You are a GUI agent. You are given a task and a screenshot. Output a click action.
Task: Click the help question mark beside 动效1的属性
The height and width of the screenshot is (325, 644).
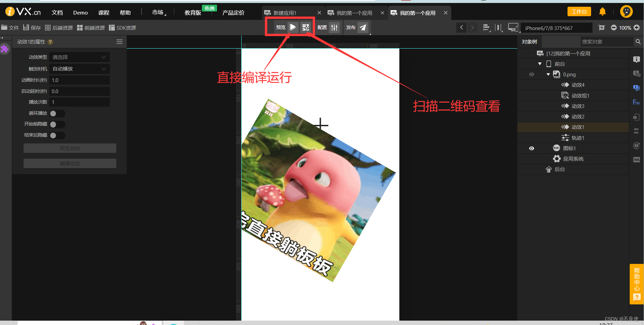click(50, 42)
